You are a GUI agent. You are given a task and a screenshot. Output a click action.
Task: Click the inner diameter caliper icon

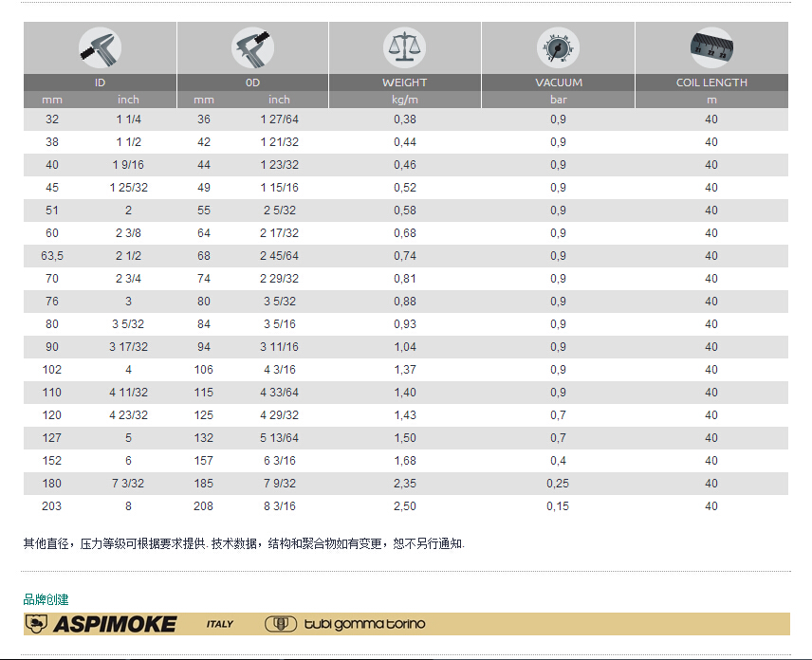(100, 46)
